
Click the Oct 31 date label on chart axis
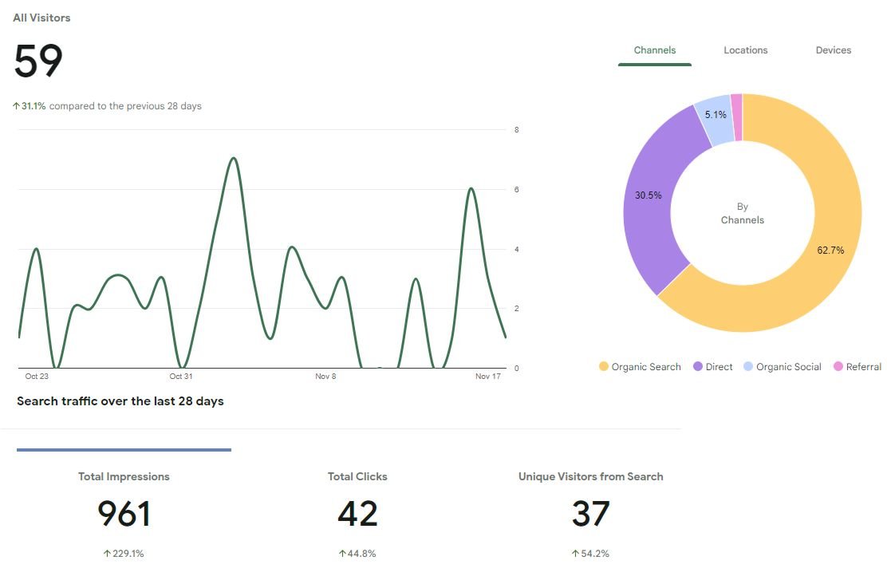coord(181,377)
